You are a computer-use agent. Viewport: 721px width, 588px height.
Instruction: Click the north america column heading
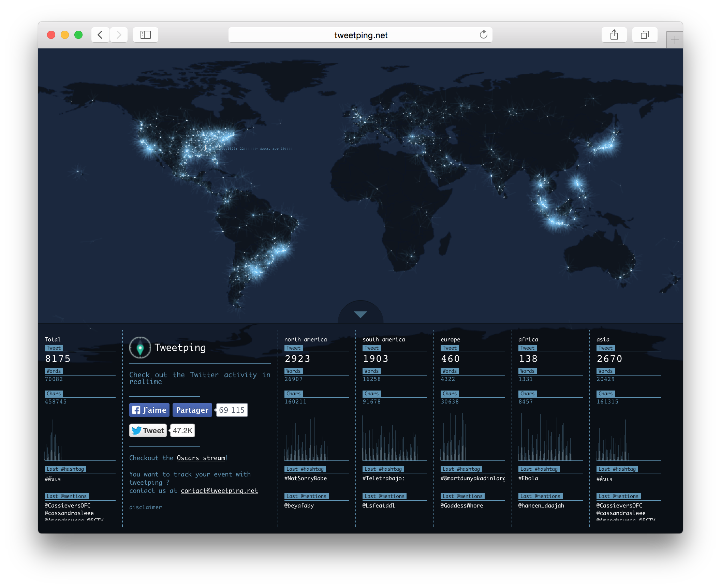tap(306, 339)
